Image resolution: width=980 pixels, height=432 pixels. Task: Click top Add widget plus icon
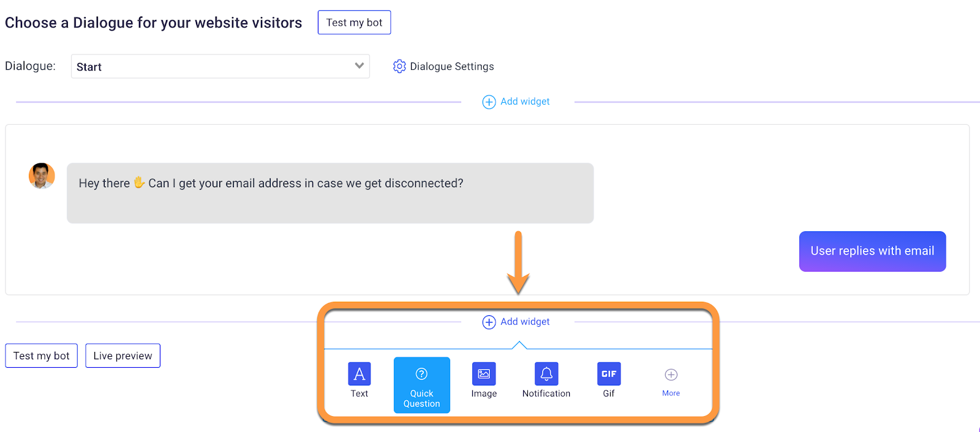pos(489,102)
